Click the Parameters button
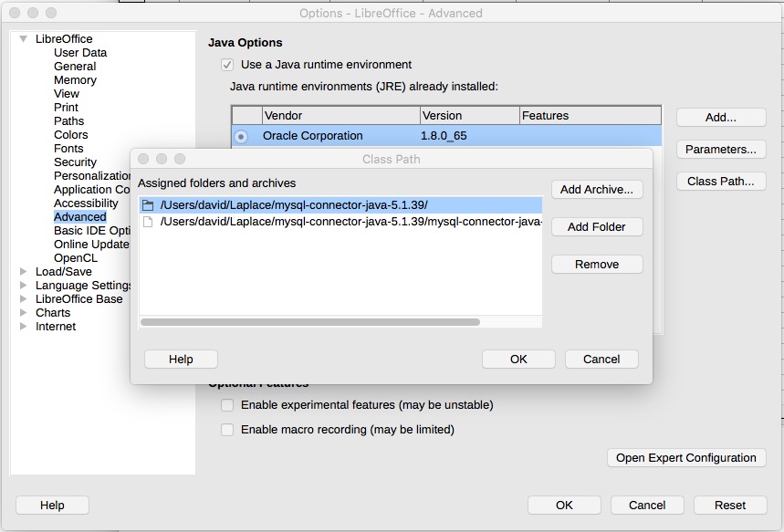Image resolution: width=784 pixels, height=532 pixels. click(x=720, y=149)
